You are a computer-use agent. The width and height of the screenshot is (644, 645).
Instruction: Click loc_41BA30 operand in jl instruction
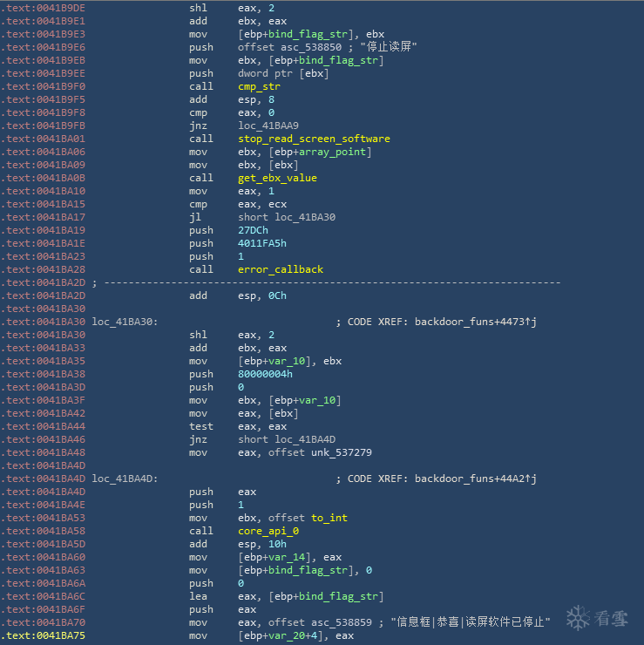(305, 217)
